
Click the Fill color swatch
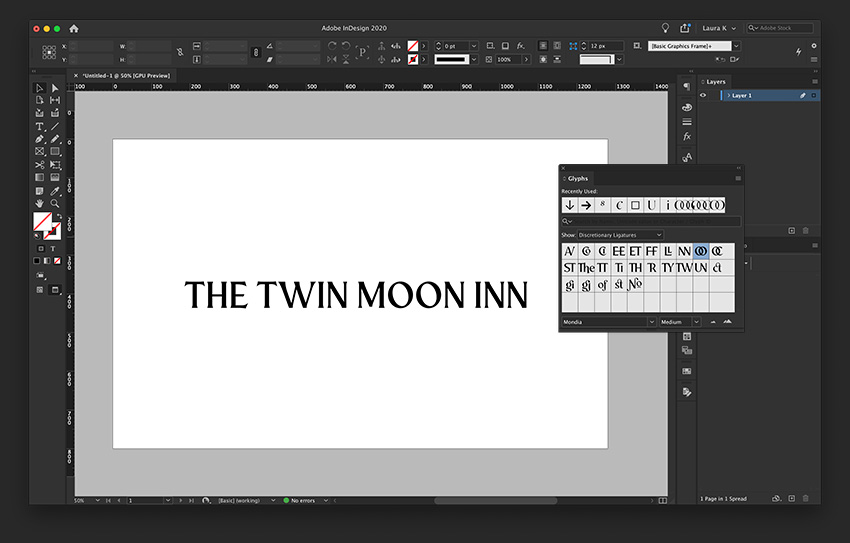coord(42,221)
